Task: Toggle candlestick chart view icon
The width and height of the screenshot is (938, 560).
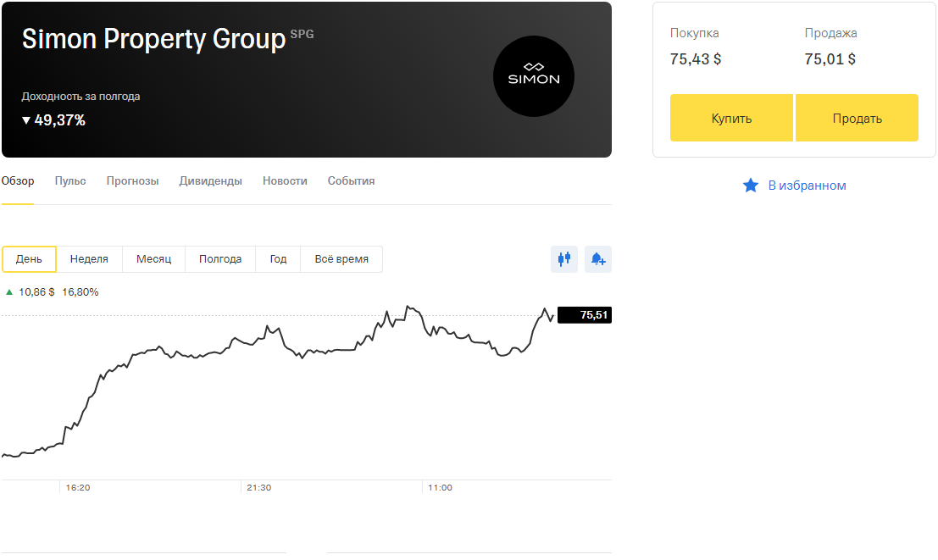Action: 564,259
